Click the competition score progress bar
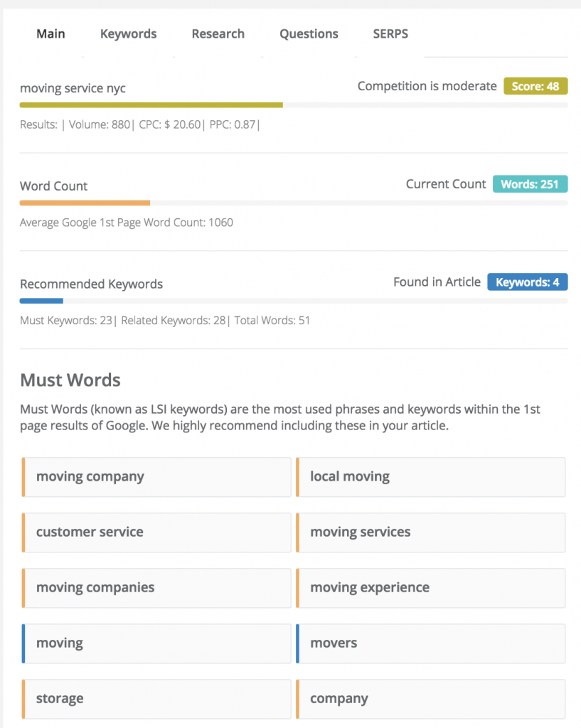The height and width of the screenshot is (728, 581). point(294,105)
